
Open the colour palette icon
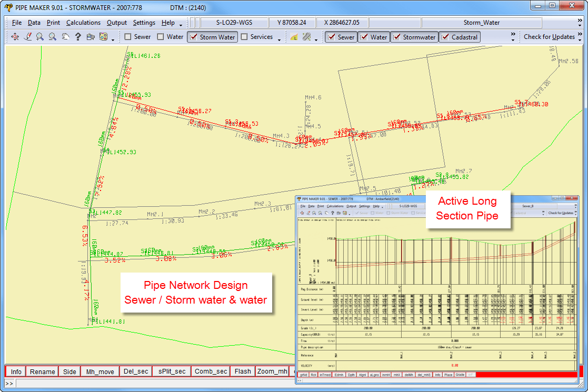104,37
